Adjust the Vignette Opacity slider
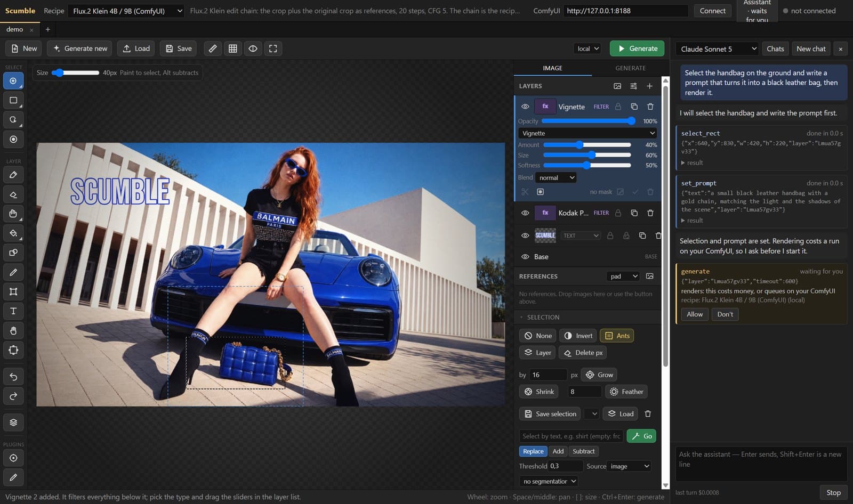This screenshot has height=504, width=853. click(588, 121)
